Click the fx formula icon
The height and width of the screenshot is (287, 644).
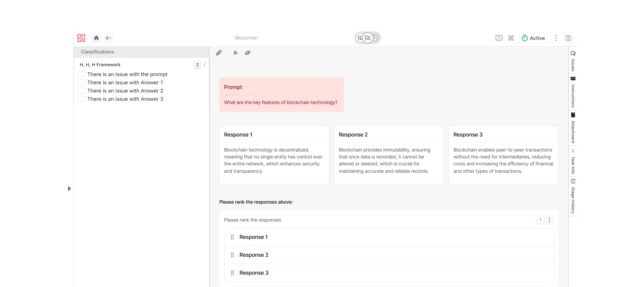click(x=235, y=53)
